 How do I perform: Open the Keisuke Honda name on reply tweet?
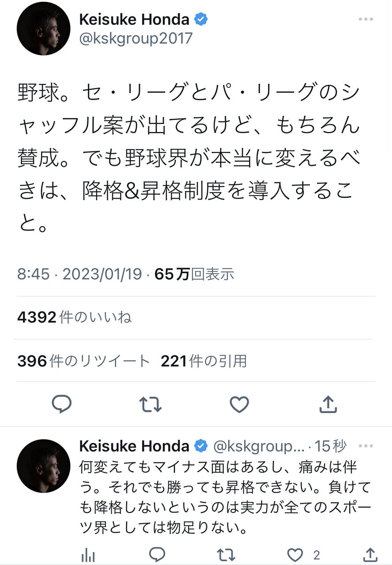(134, 446)
